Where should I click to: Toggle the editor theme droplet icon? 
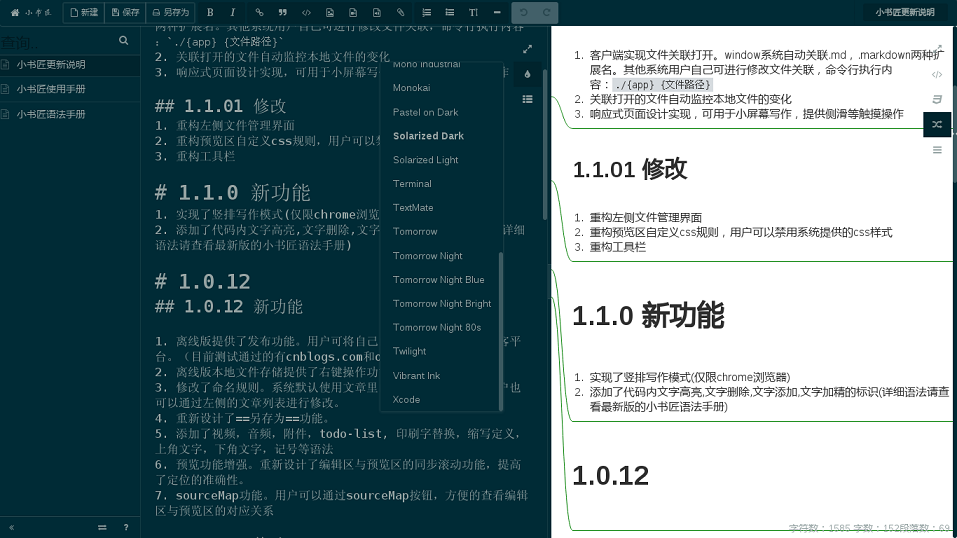[527, 74]
